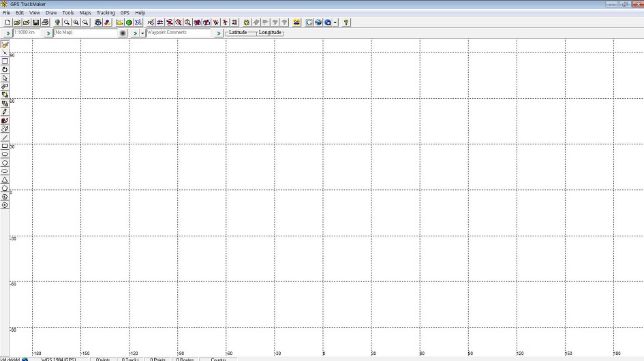
Task: Select the Ellipse shape tool
Action: [5, 171]
